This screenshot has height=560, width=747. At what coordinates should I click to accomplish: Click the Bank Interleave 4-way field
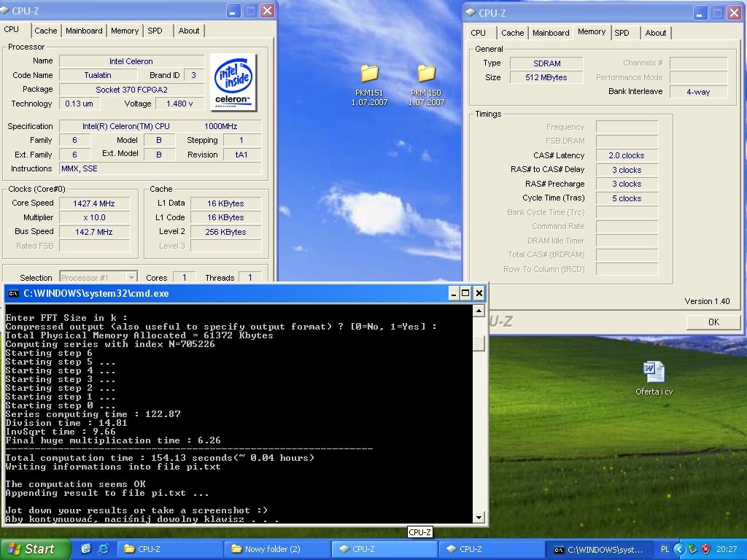698,92
